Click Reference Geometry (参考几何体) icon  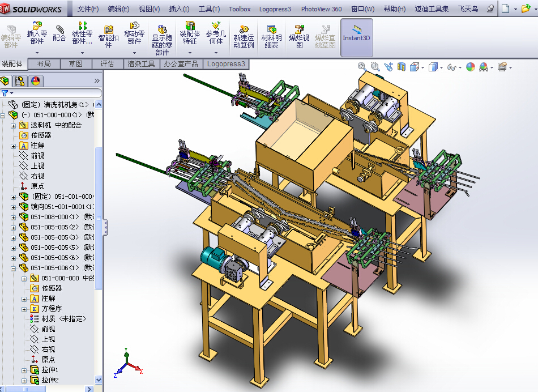tap(216, 33)
